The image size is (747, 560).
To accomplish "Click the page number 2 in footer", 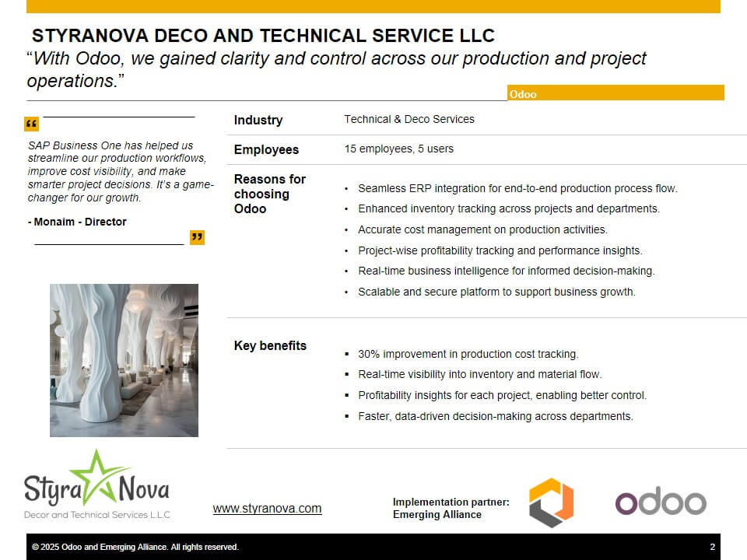I will click(x=712, y=547).
